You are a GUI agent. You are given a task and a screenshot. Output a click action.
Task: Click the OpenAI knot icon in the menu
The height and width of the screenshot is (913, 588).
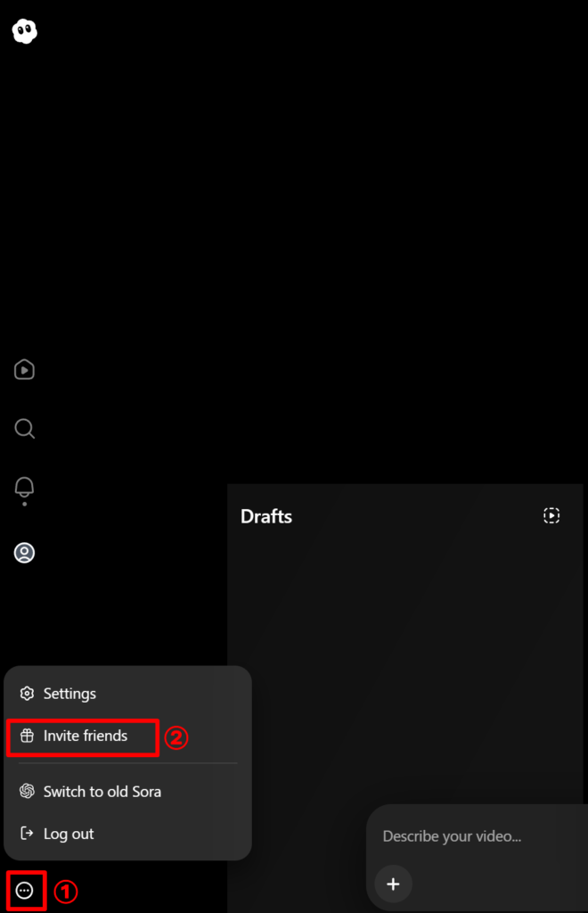click(27, 791)
